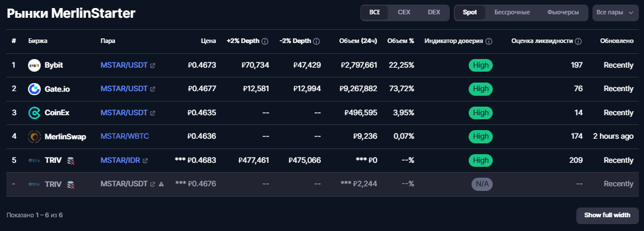Click the MerlinSwap exchange name
Screen dimensions: 644x231
(x=65, y=136)
